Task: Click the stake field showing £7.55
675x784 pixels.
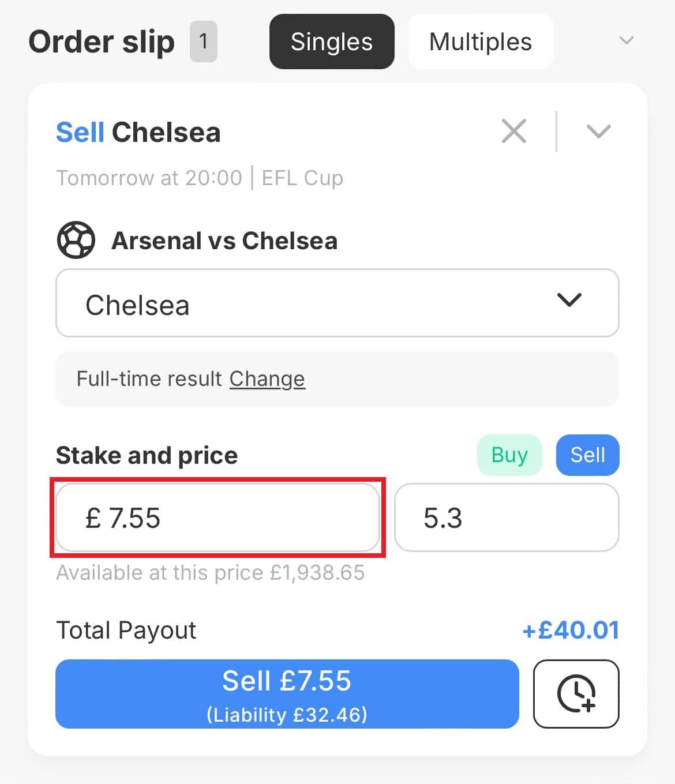Action: click(217, 517)
